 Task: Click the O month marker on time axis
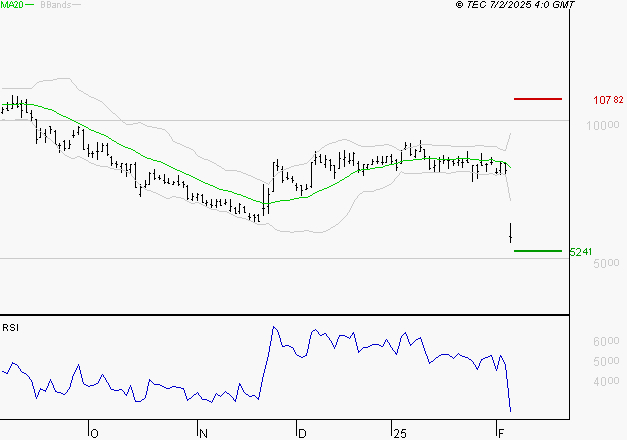pos(94,434)
